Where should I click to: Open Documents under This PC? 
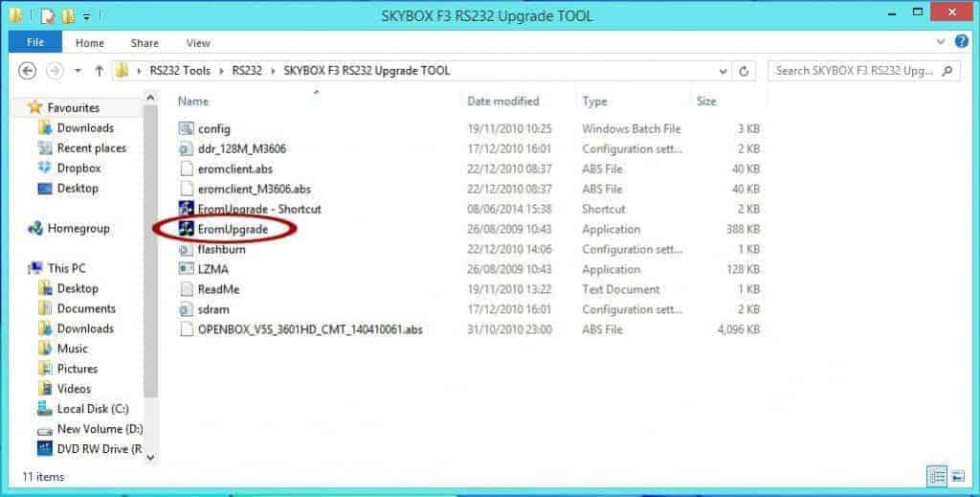pyautogui.click(x=86, y=308)
